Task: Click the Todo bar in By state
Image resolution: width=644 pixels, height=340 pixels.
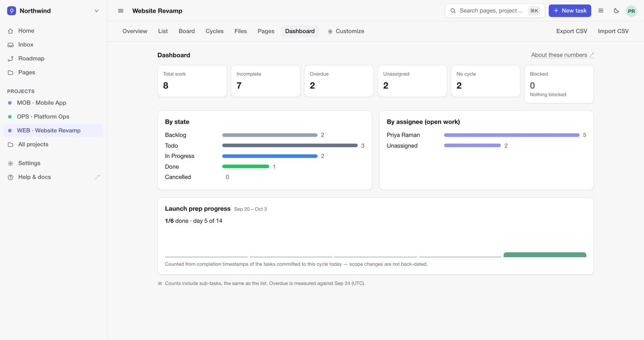Action: 290,145
